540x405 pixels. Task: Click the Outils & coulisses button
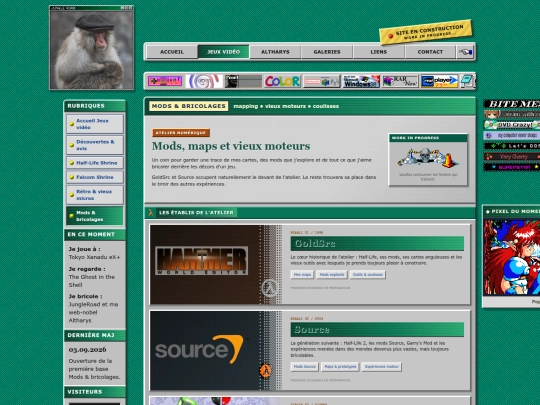click(x=367, y=274)
